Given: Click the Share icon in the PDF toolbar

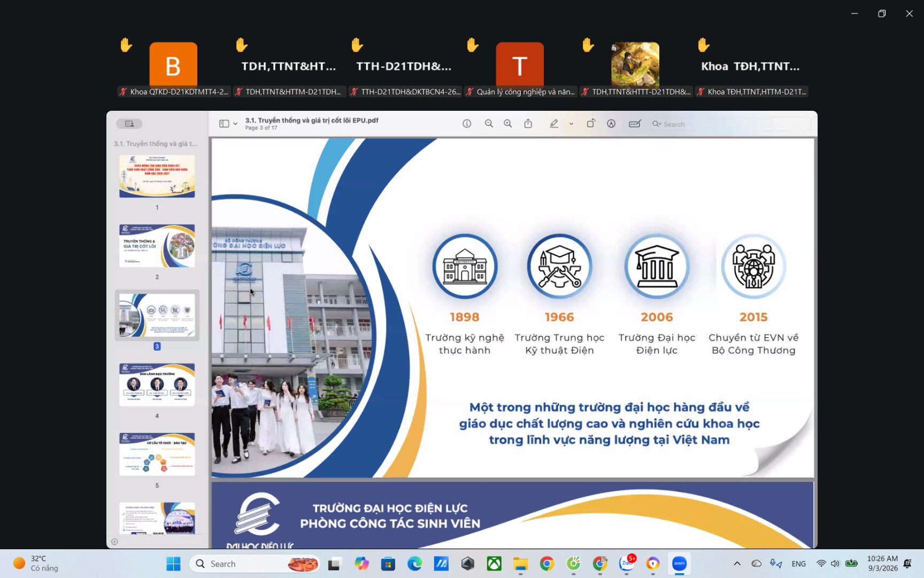Looking at the screenshot, I should point(528,124).
